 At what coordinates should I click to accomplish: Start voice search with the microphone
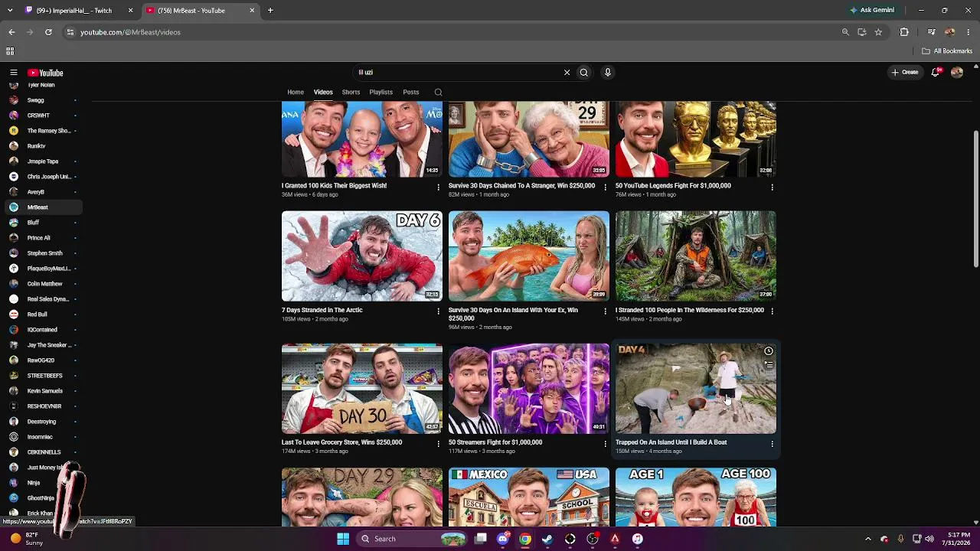(608, 73)
